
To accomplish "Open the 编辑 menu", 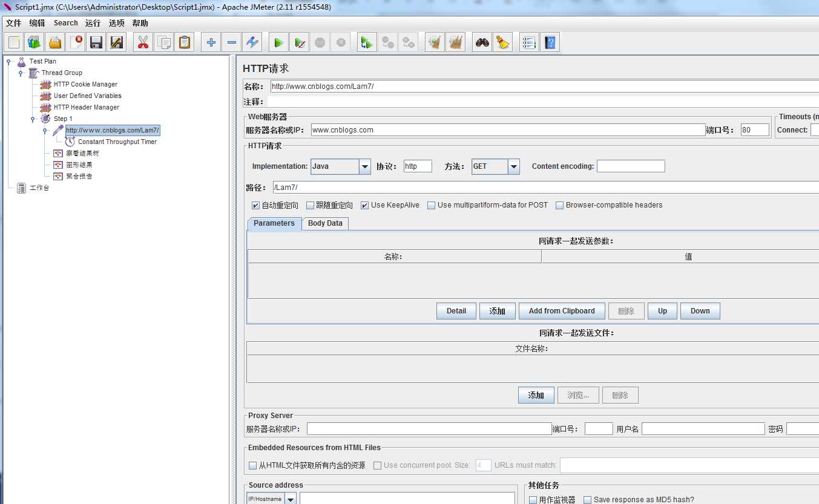I will pyautogui.click(x=37, y=23).
